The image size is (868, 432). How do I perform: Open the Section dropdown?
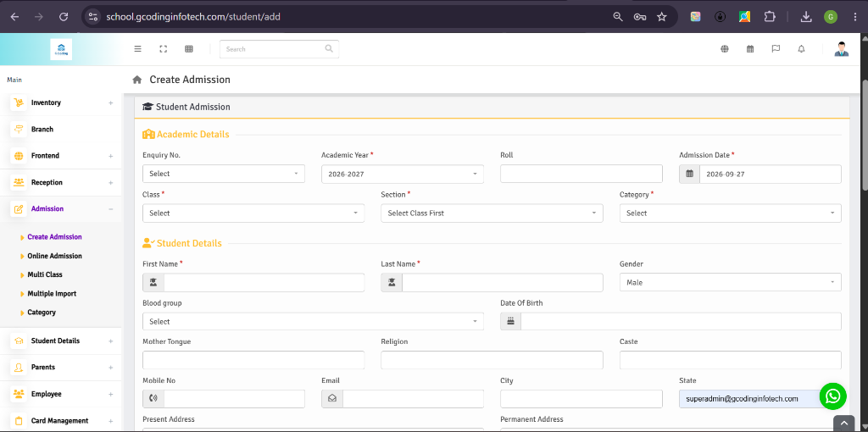pyautogui.click(x=492, y=213)
